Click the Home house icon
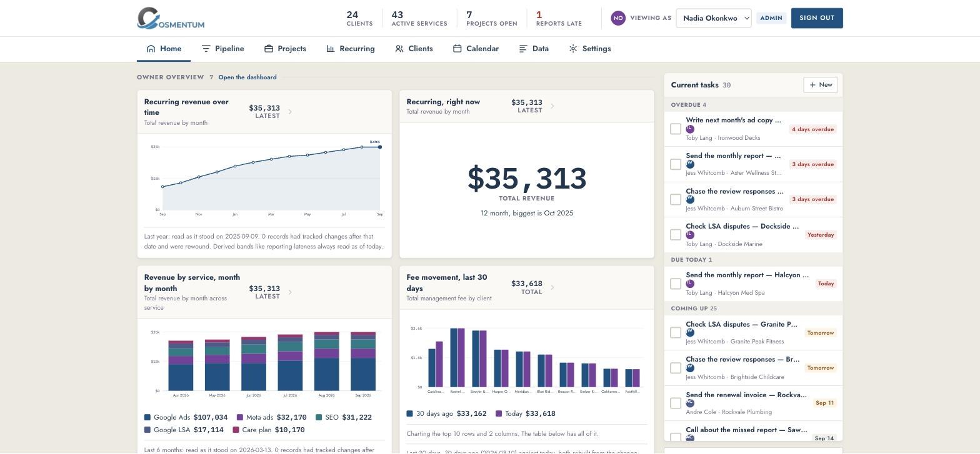 (x=151, y=49)
